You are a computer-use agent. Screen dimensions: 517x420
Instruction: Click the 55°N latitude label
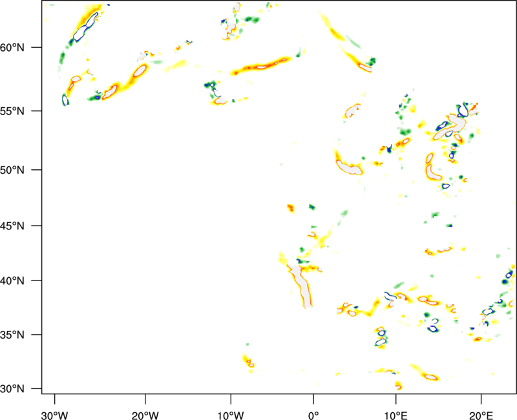(x=12, y=111)
